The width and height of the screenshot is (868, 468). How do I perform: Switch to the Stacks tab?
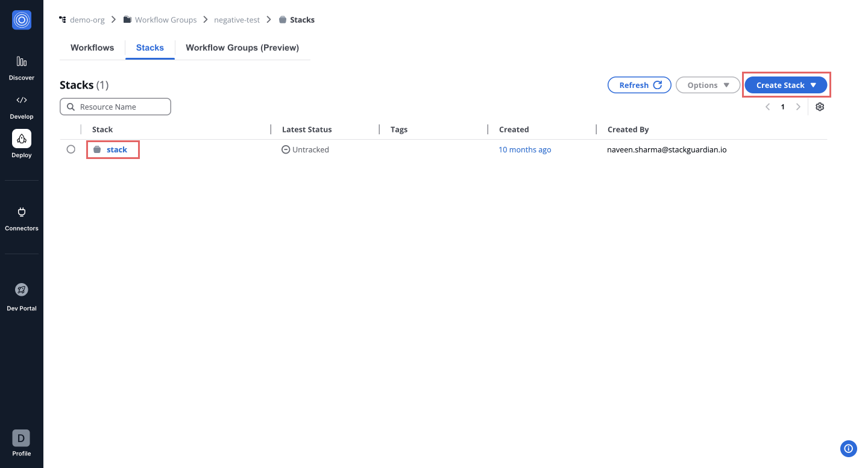click(150, 48)
